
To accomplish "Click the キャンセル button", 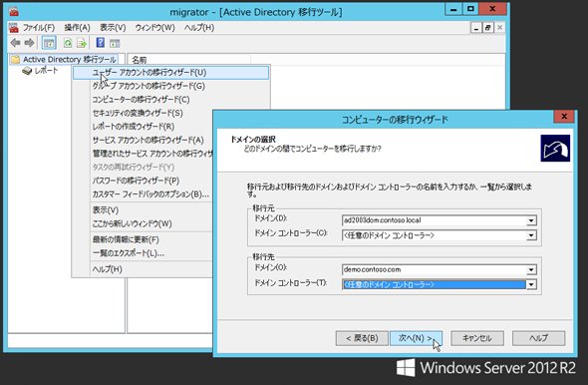I will [477, 338].
